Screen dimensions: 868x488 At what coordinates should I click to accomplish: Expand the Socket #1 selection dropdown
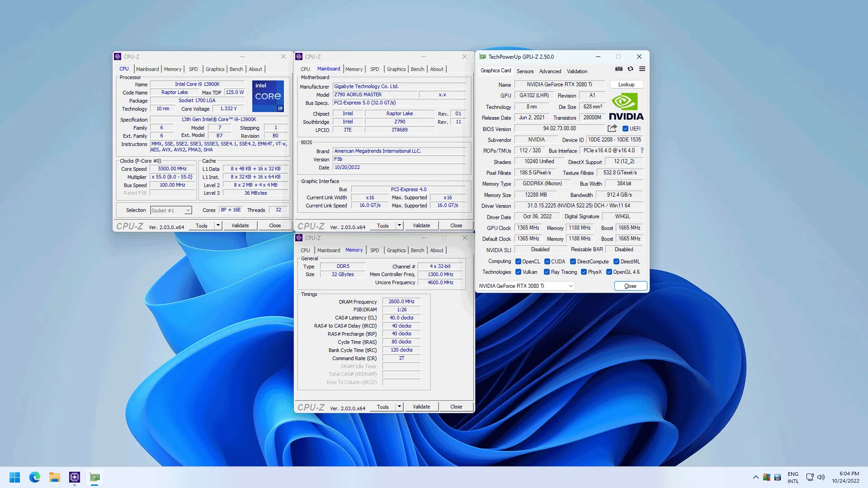[188, 211]
